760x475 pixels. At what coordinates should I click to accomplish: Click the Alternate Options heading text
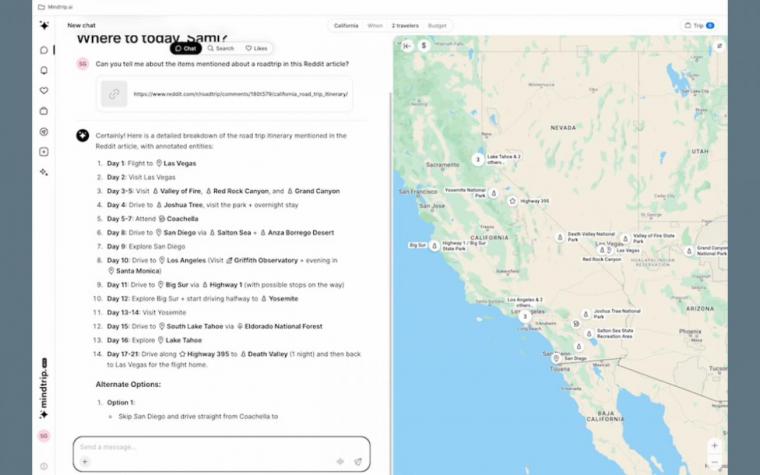(x=128, y=384)
